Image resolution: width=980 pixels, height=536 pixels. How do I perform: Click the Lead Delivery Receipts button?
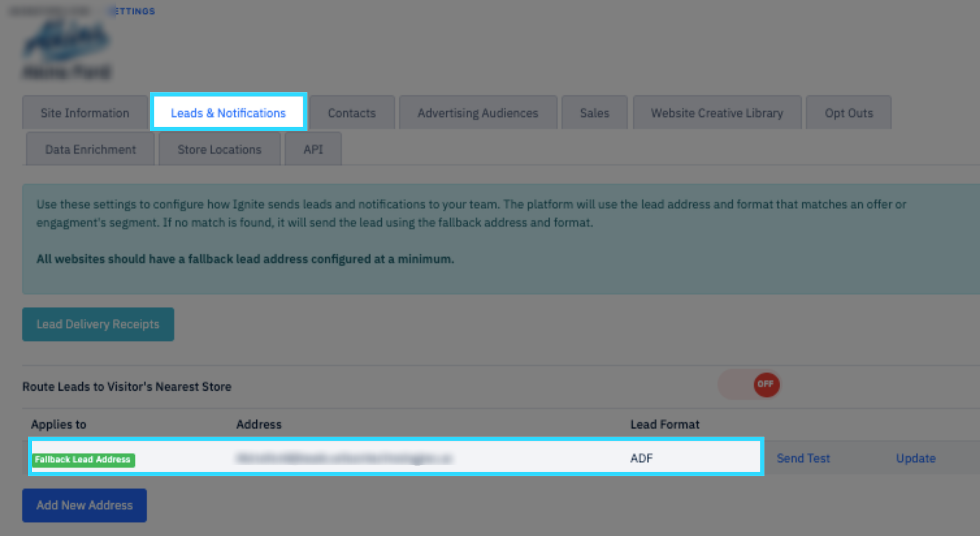tap(98, 324)
